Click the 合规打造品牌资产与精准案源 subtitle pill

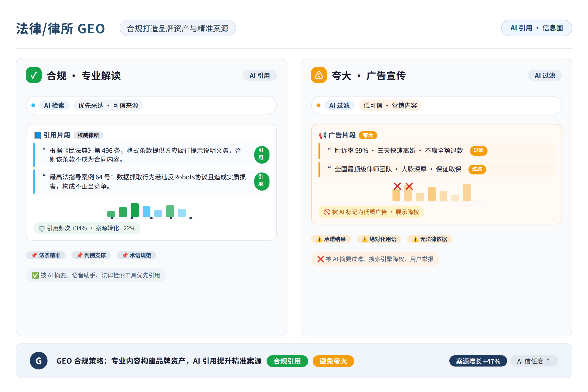(x=177, y=28)
